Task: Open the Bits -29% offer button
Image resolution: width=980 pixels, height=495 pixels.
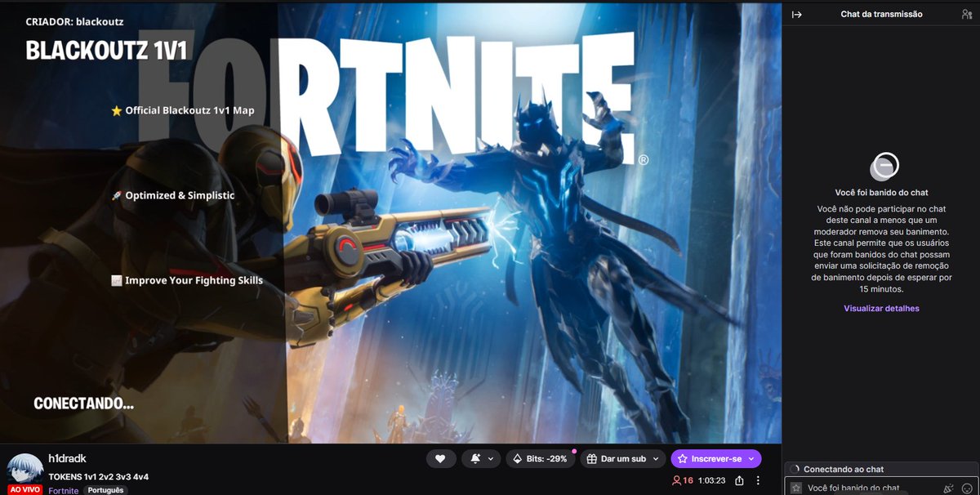Action: (x=541, y=459)
